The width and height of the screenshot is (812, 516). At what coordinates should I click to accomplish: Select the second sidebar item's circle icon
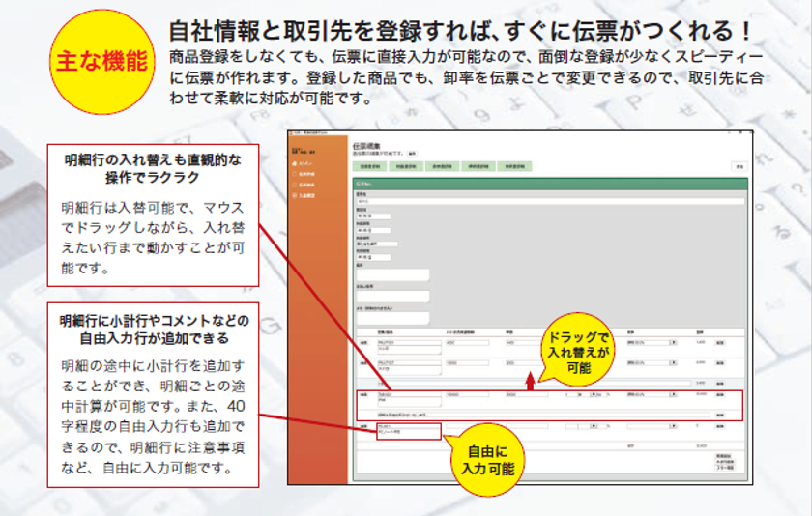295,174
